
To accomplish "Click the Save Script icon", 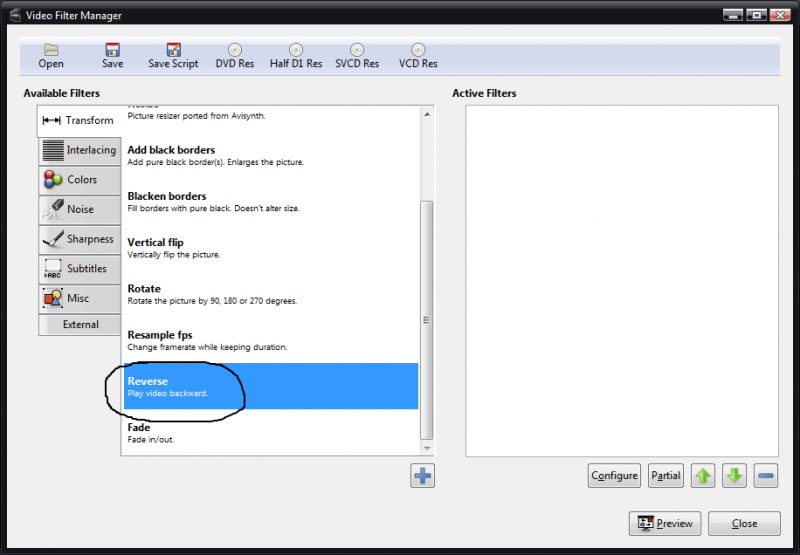I will click(173, 50).
